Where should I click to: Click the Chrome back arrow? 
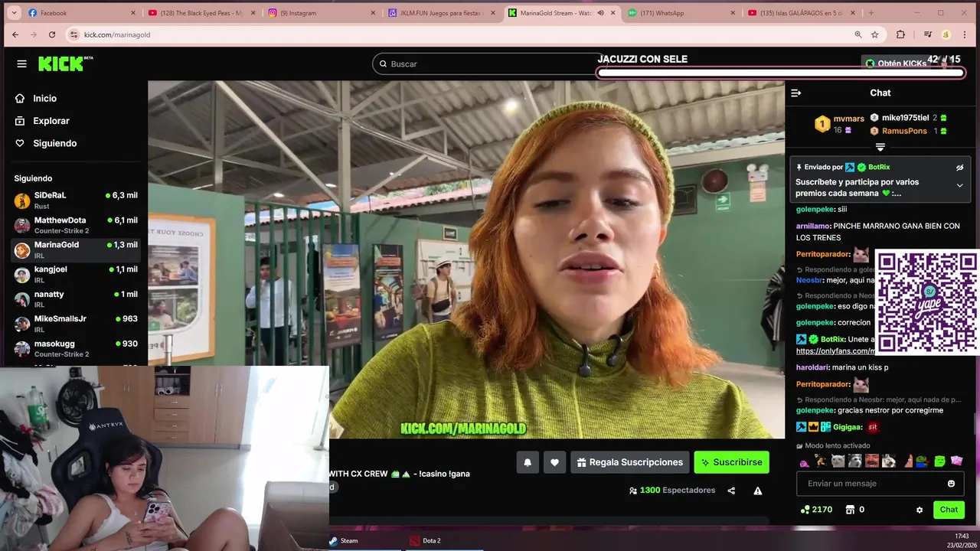pos(15,34)
